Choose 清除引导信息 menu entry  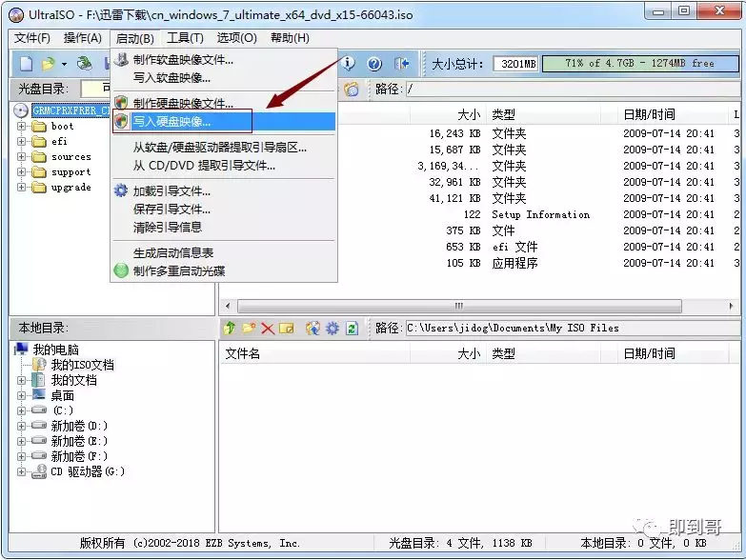pos(224,227)
